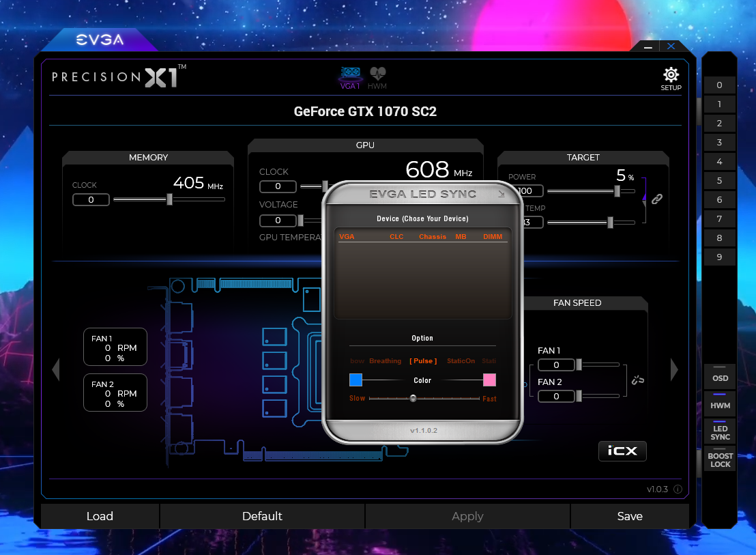The image size is (756, 555).
Task: Open the version info icon beside v1.0.3
Action: click(x=678, y=489)
